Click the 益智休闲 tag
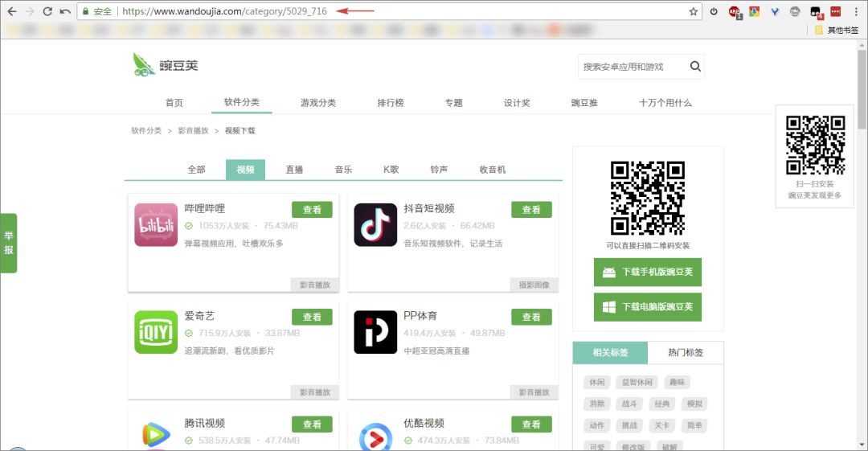The height and width of the screenshot is (451, 868). (x=637, y=383)
